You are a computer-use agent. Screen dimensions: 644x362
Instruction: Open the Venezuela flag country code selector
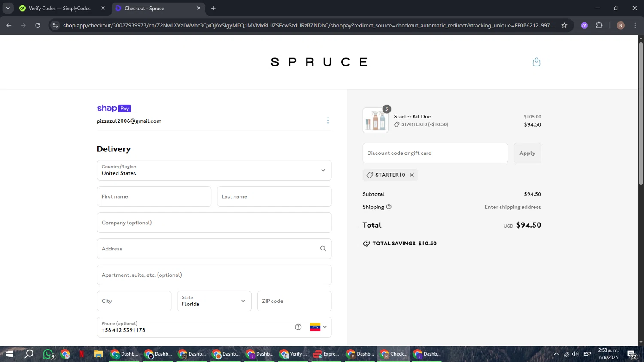tap(318, 327)
